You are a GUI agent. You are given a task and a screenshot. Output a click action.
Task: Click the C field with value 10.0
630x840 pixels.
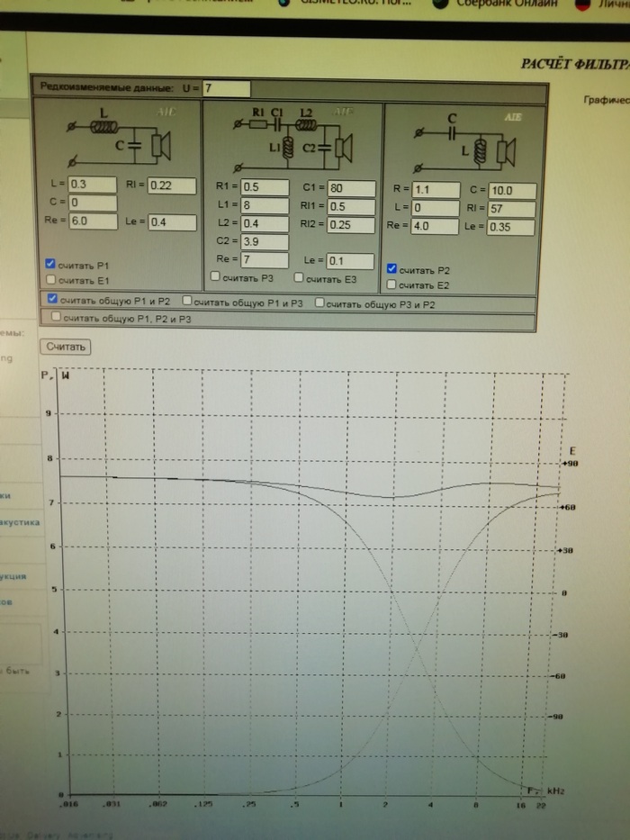512,191
